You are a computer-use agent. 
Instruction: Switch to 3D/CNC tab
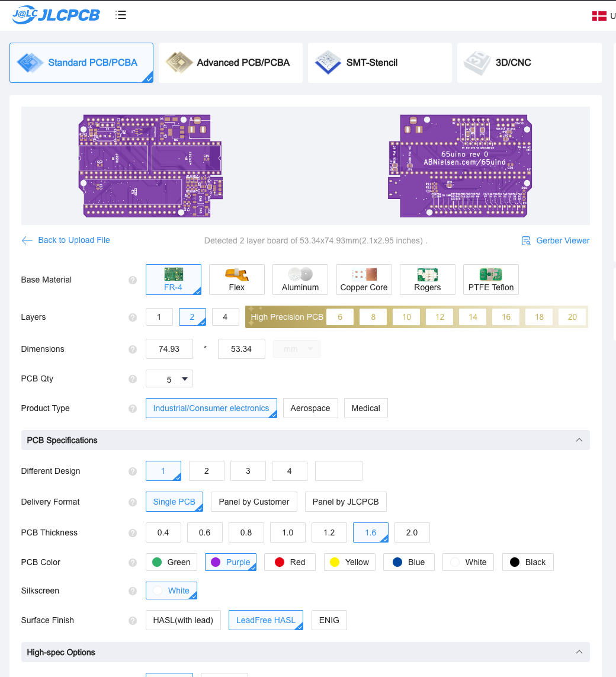530,63
